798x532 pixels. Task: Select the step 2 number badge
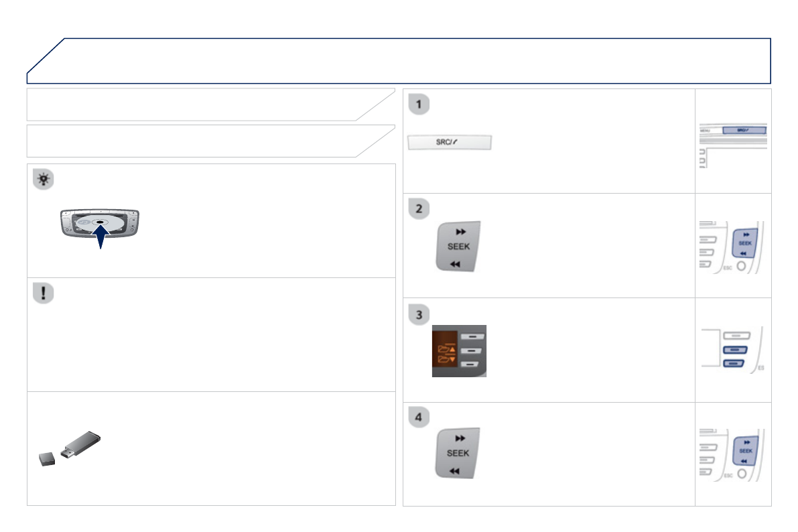(x=419, y=208)
